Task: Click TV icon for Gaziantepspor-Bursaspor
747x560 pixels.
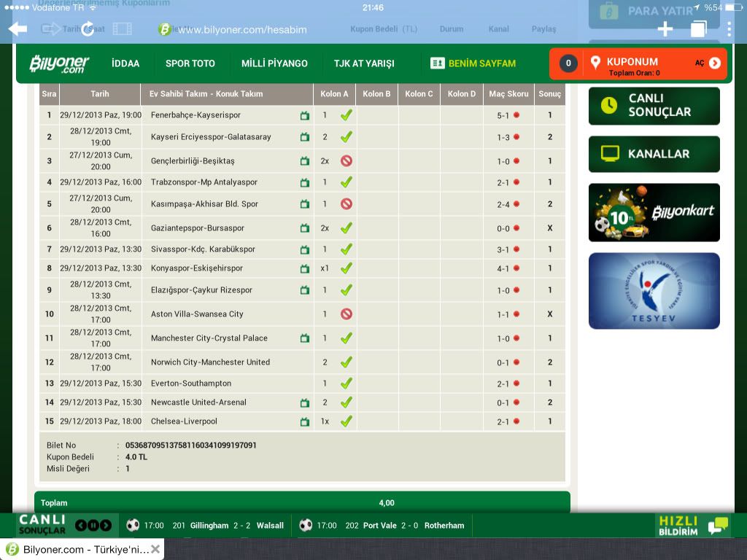Action: point(305,228)
